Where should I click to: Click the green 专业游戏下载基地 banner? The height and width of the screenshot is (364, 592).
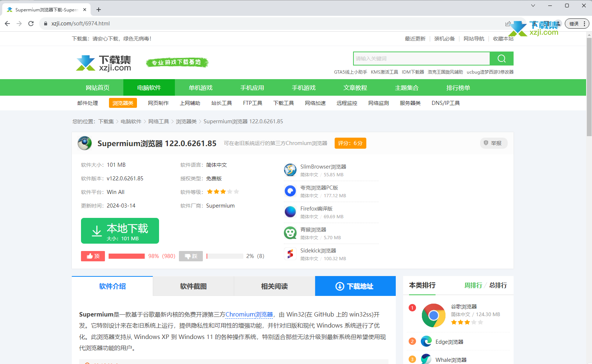177,63
